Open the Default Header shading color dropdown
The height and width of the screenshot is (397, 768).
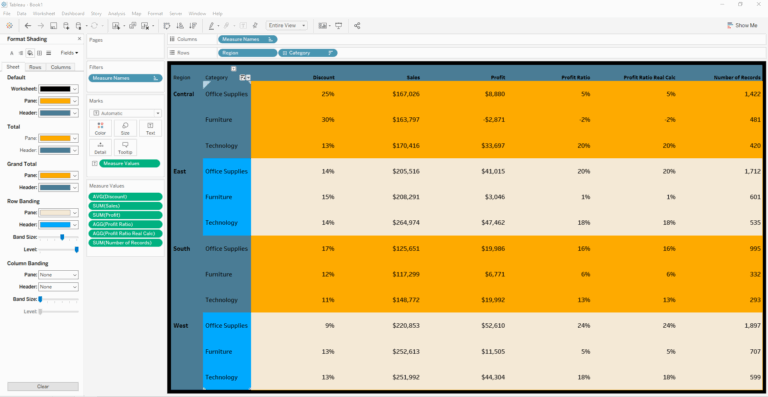pyautogui.click(x=58, y=113)
